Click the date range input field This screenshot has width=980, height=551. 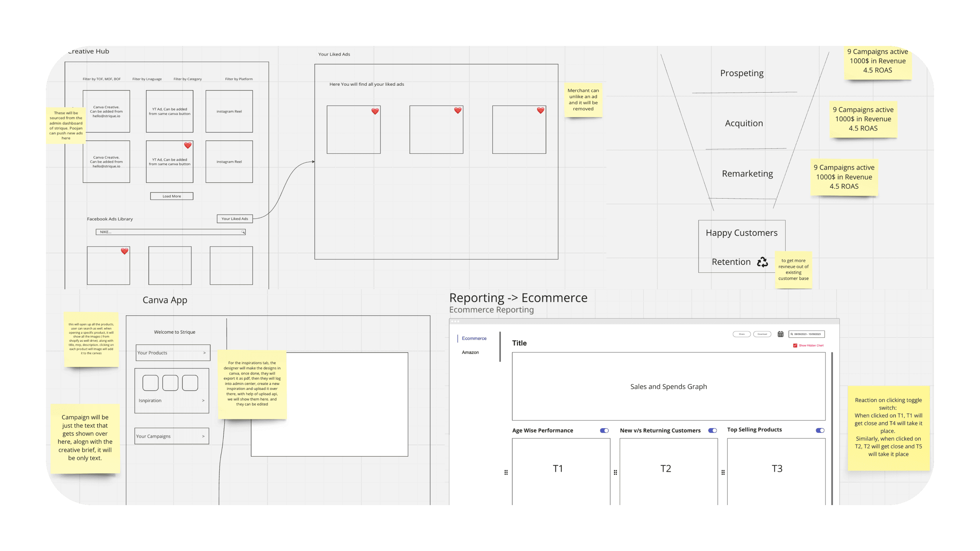pyautogui.click(x=807, y=334)
